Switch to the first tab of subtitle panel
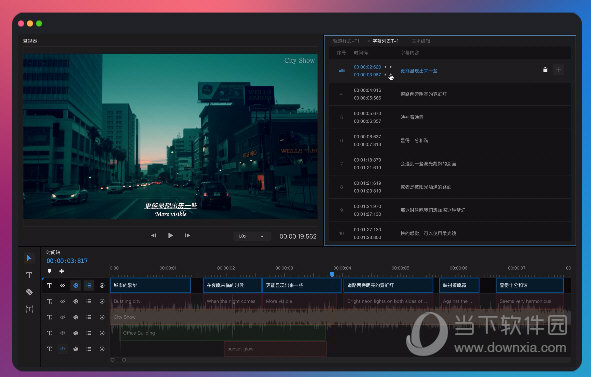This screenshot has width=591, height=377. point(346,41)
